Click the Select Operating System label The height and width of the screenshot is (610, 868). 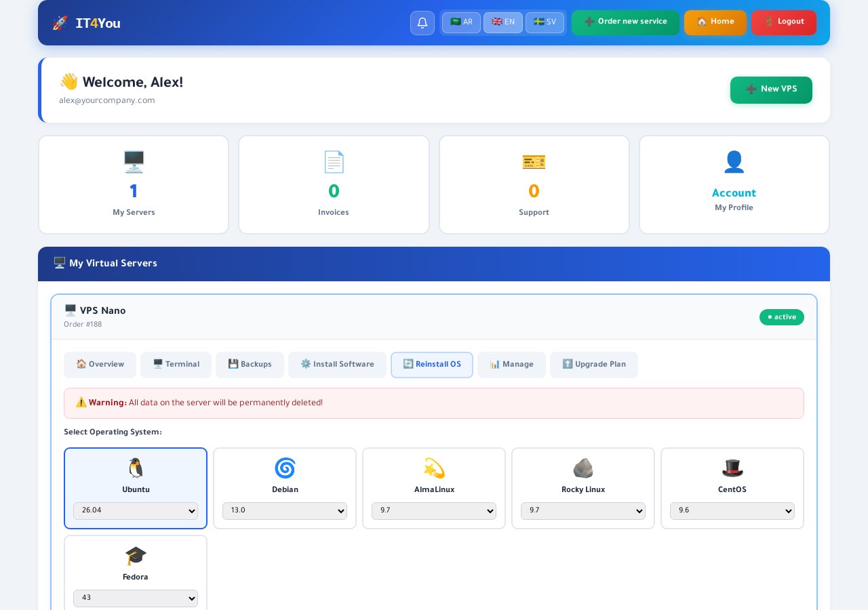pyautogui.click(x=113, y=432)
